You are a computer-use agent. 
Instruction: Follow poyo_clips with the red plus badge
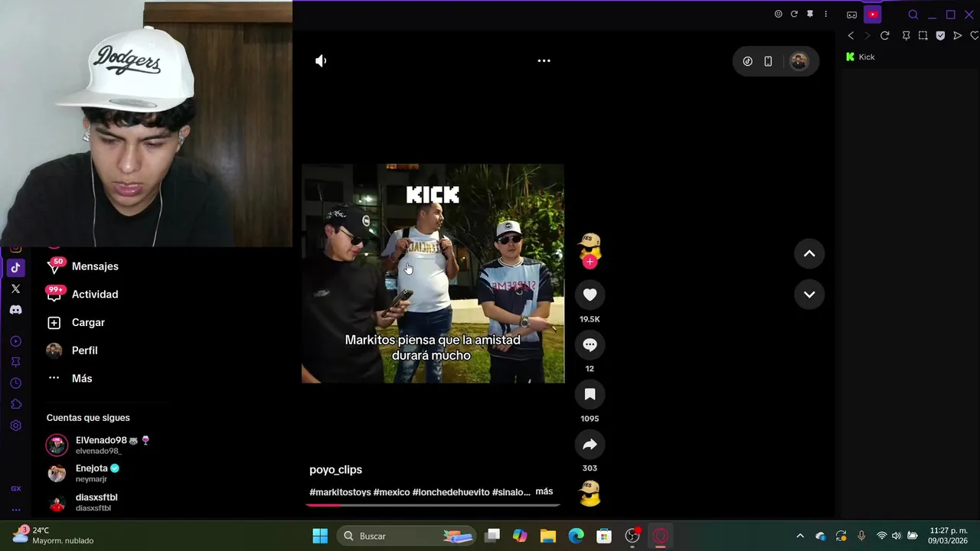click(x=590, y=262)
